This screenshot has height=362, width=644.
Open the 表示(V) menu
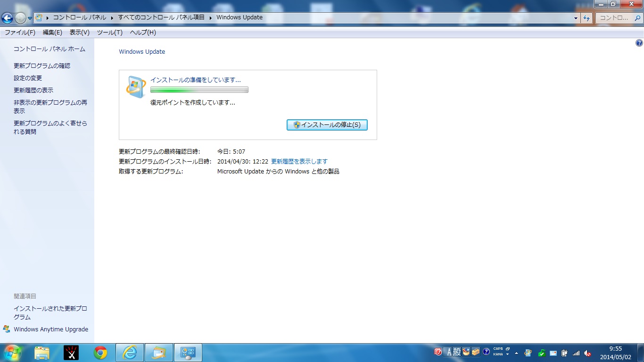[79, 33]
